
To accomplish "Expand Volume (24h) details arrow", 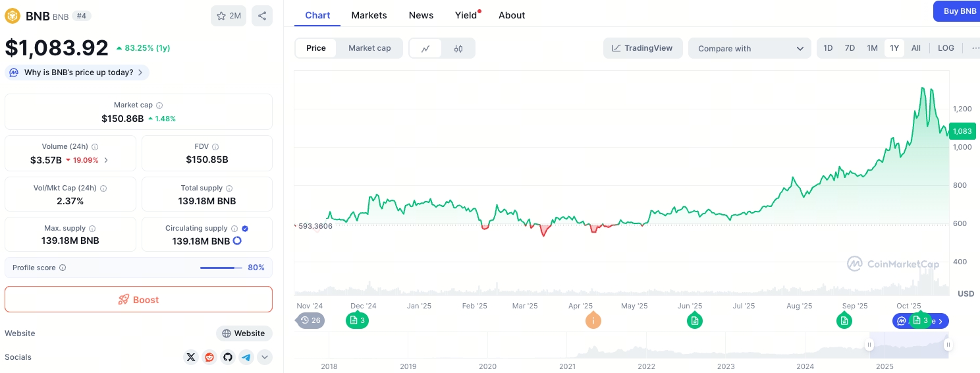I will pos(107,160).
